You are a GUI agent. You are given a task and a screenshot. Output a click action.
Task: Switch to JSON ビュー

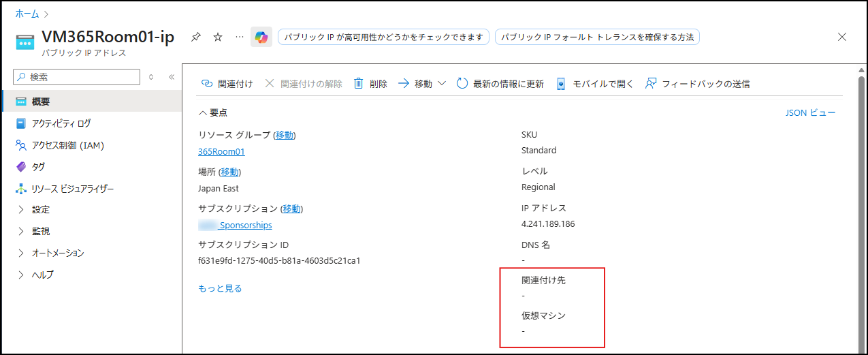pos(810,113)
